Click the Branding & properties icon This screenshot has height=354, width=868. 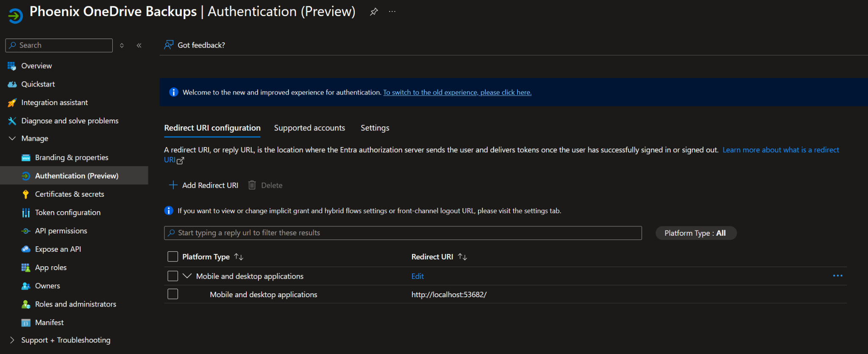point(26,158)
